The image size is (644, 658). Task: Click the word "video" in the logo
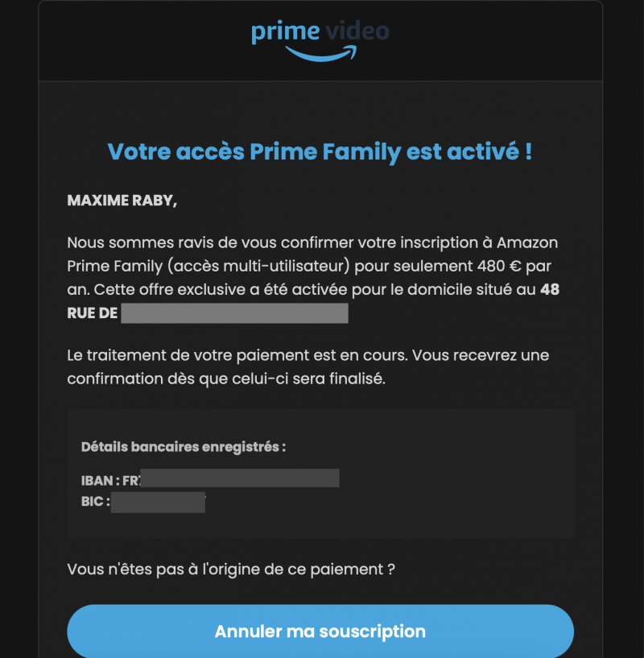(x=357, y=31)
